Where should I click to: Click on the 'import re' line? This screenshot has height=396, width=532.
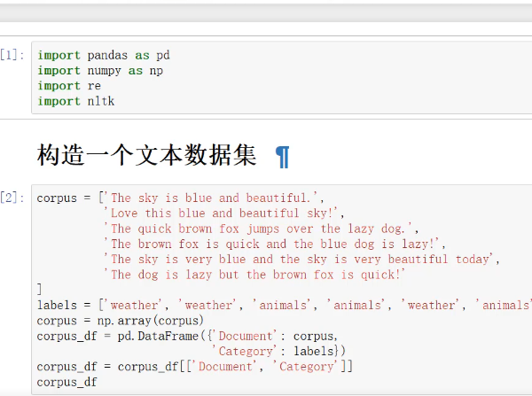[x=68, y=86]
